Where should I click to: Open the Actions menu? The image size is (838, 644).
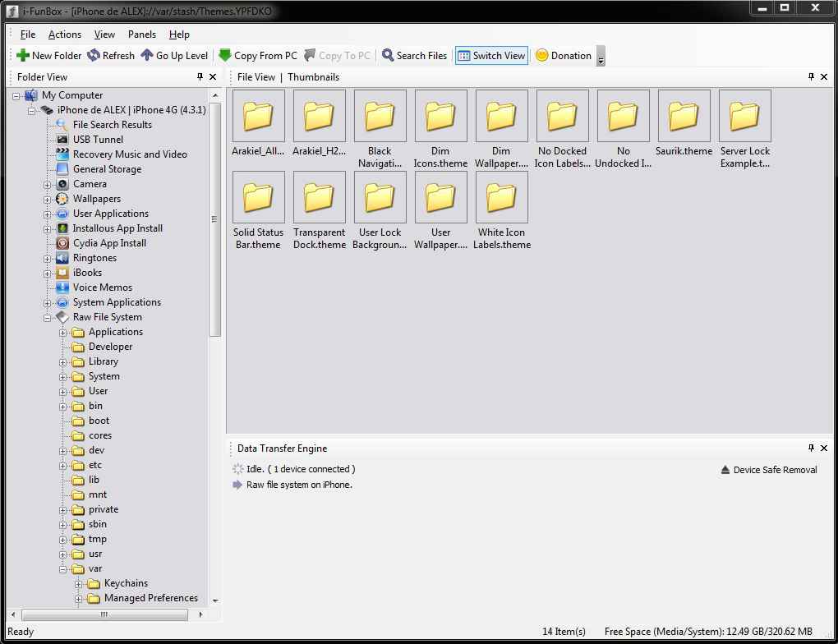coord(65,34)
